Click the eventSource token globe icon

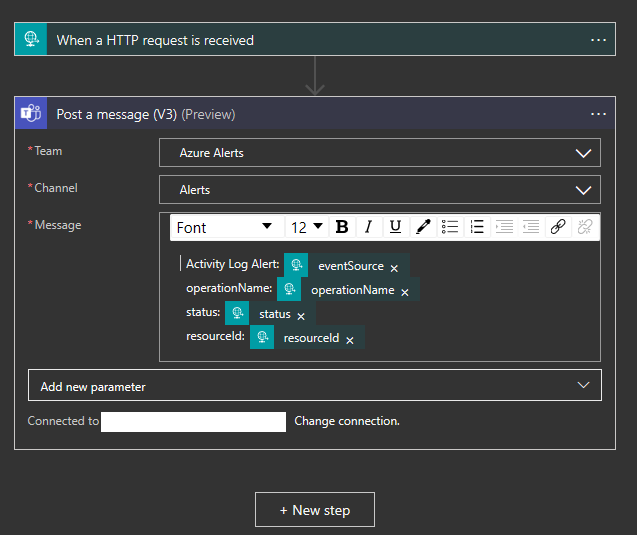tap(296, 265)
